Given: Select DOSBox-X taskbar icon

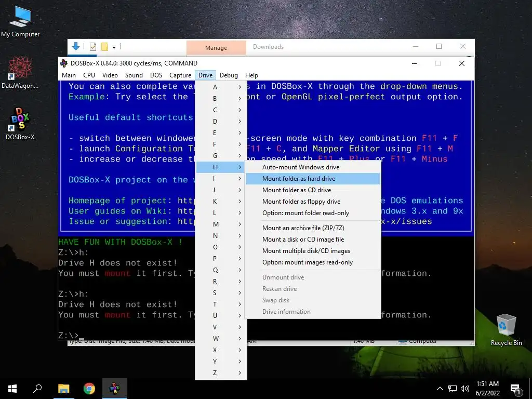Looking at the screenshot, I should coord(115,389).
